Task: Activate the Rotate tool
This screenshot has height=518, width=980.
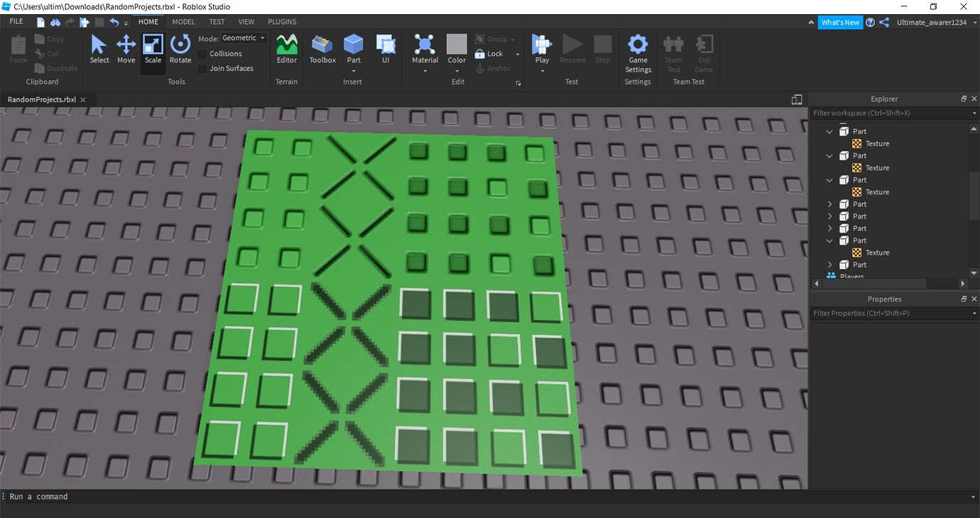Action: (x=180, y=48)
